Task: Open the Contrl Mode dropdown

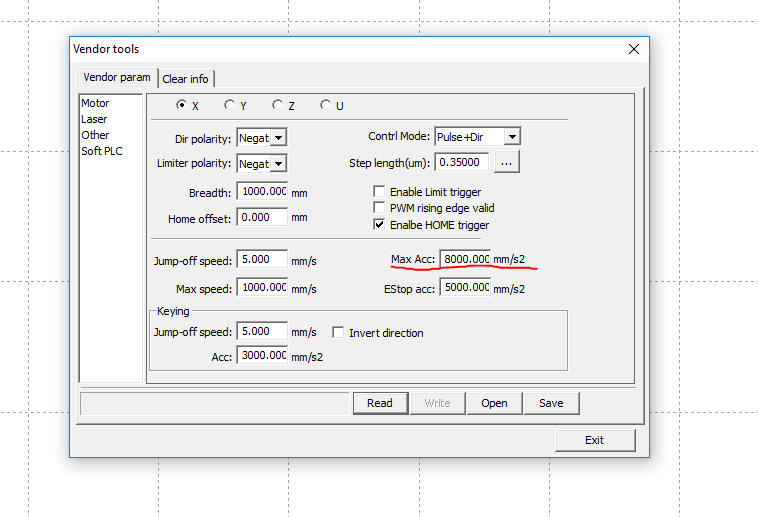Action: pyautogui.click(x=511, y=137)
